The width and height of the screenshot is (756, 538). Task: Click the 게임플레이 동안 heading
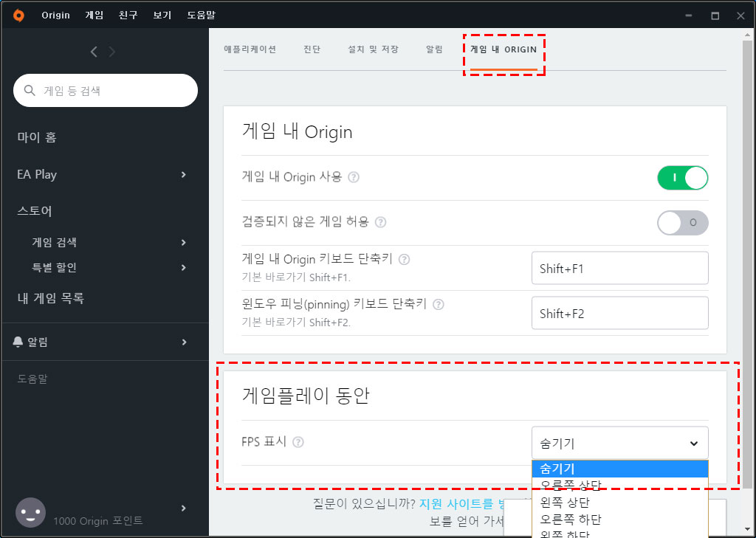pyautogui.click(x=305, y=396)
